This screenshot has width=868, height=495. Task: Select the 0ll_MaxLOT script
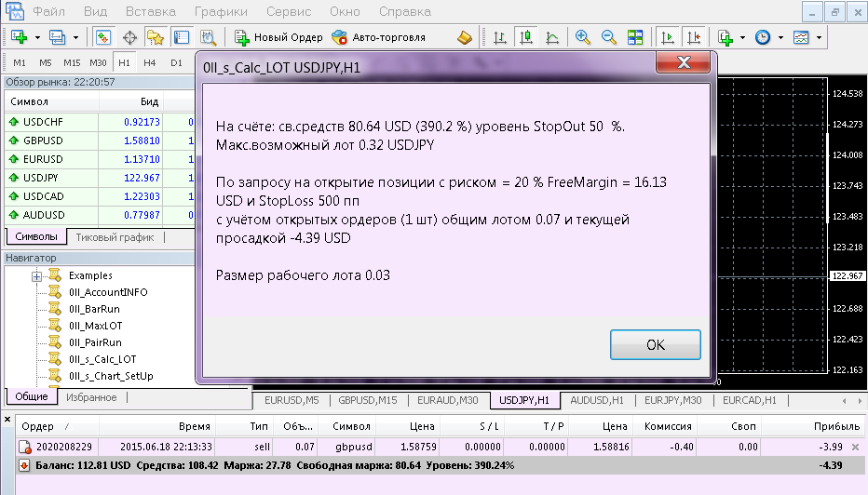[x=95, y=326]
